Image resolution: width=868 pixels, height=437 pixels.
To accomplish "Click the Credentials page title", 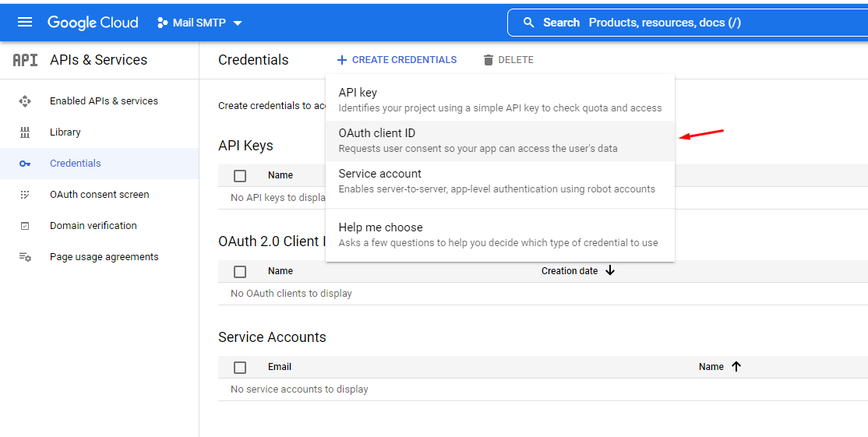I will [x=253, y=60].
